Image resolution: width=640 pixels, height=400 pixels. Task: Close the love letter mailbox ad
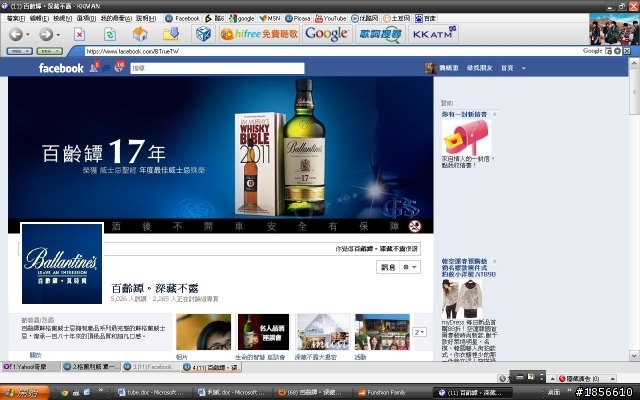495,114
